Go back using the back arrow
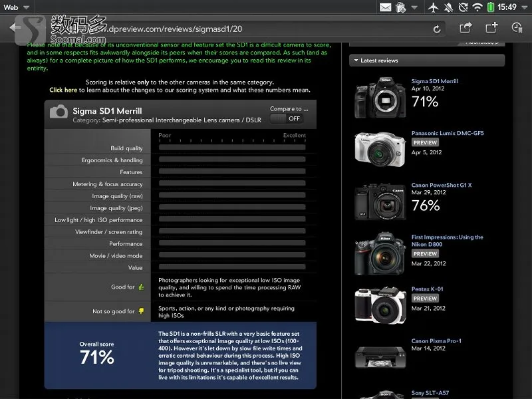This screenshot has height=399, width=532. [15, 28]
